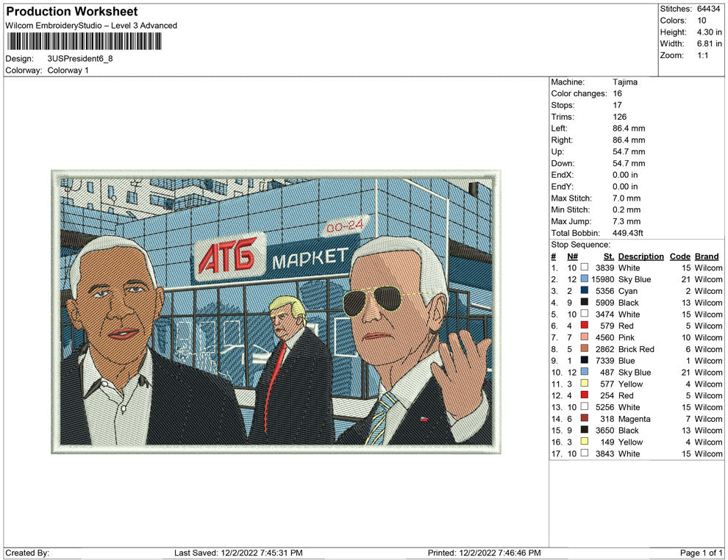Select the 'Production Worksheet' title text

[72, 12]
